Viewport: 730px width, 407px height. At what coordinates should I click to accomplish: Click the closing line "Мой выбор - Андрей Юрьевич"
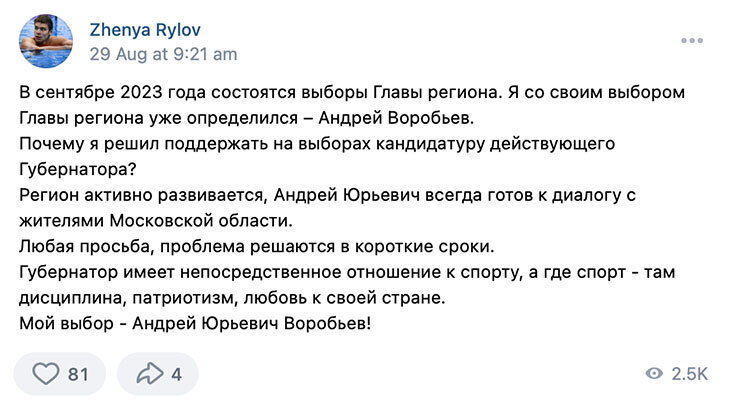tap(195, 323)
